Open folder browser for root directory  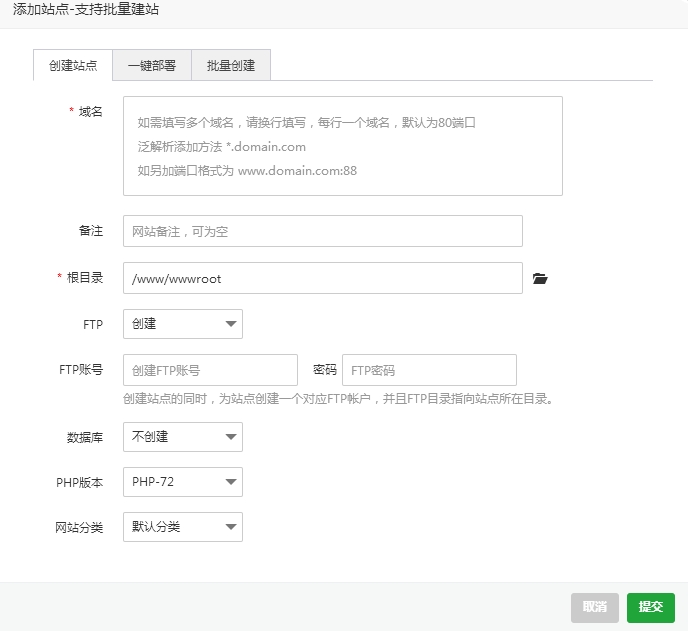540,279
